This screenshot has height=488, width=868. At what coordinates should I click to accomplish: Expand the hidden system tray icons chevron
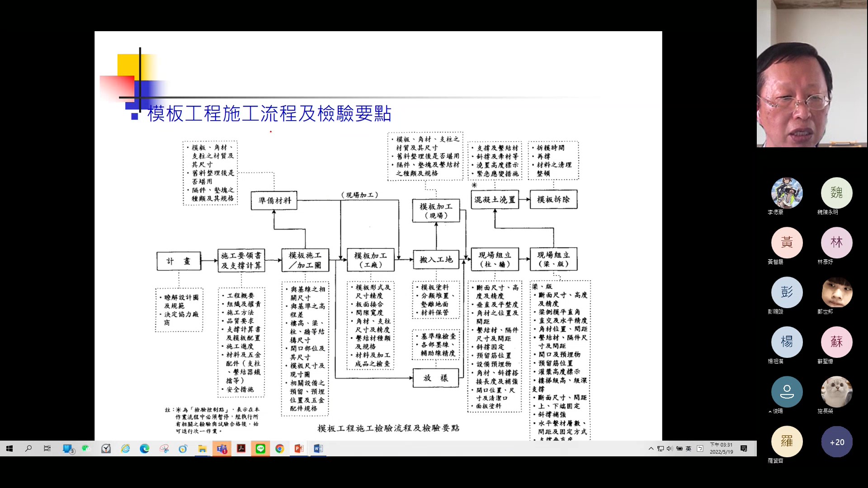[x=651, y=449]
